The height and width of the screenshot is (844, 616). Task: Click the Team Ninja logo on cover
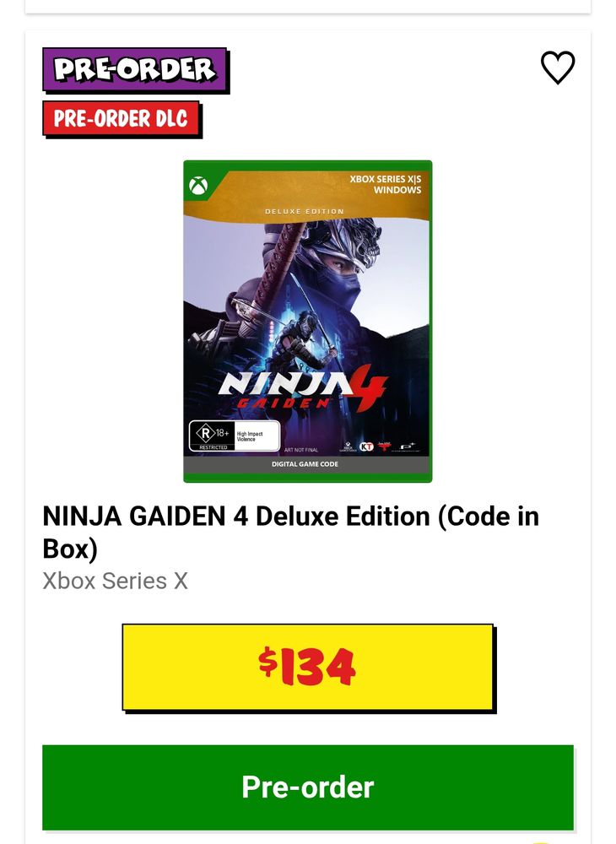(384, 446)
